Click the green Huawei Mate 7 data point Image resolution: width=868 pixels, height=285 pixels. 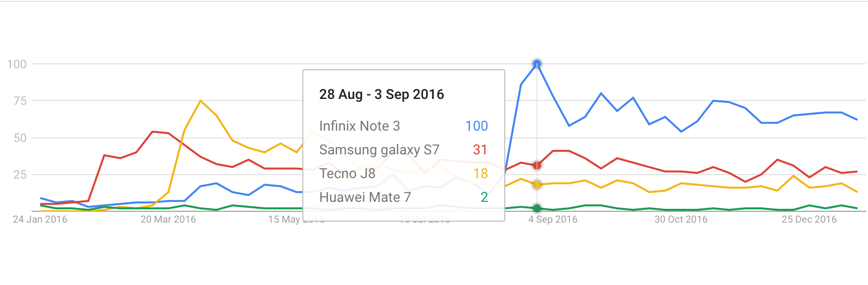pos(537,208)
